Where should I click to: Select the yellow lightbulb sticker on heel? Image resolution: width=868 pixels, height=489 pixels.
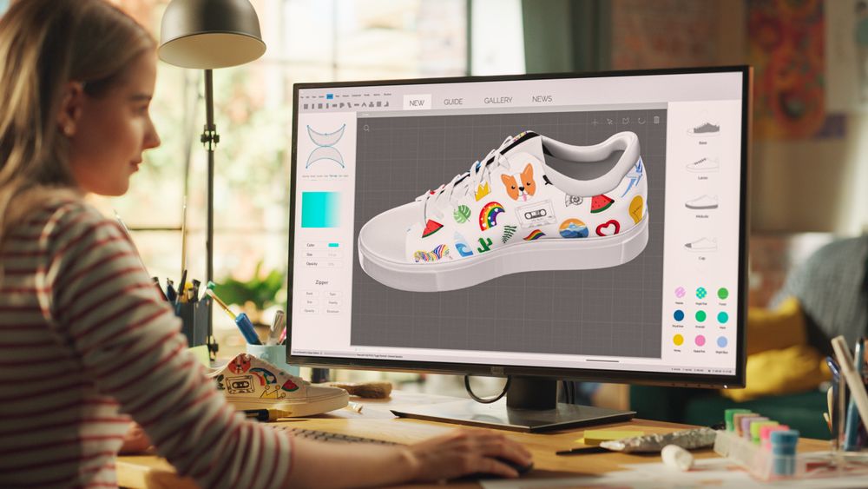click(637, 209)
